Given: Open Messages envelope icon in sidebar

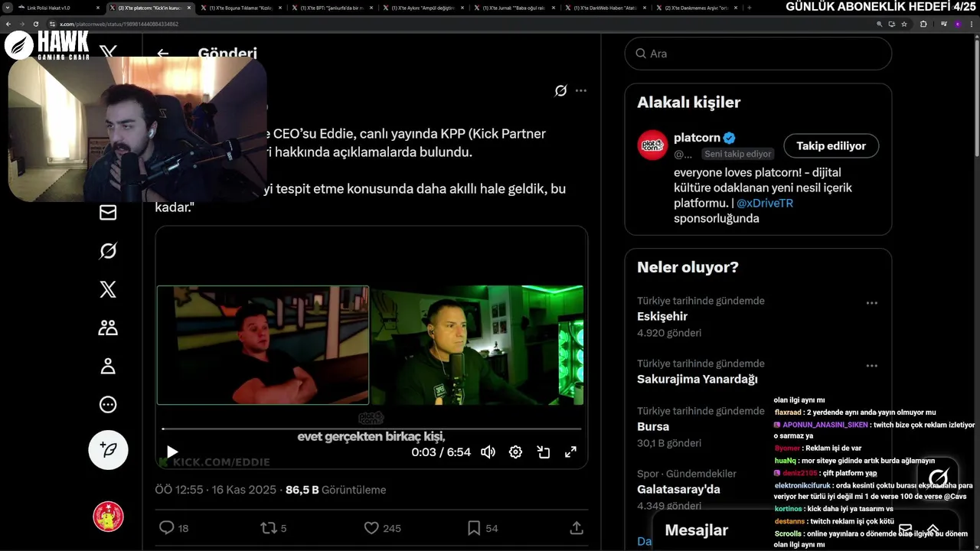Looking at the screenshot, I should click(x=108, y=212).
